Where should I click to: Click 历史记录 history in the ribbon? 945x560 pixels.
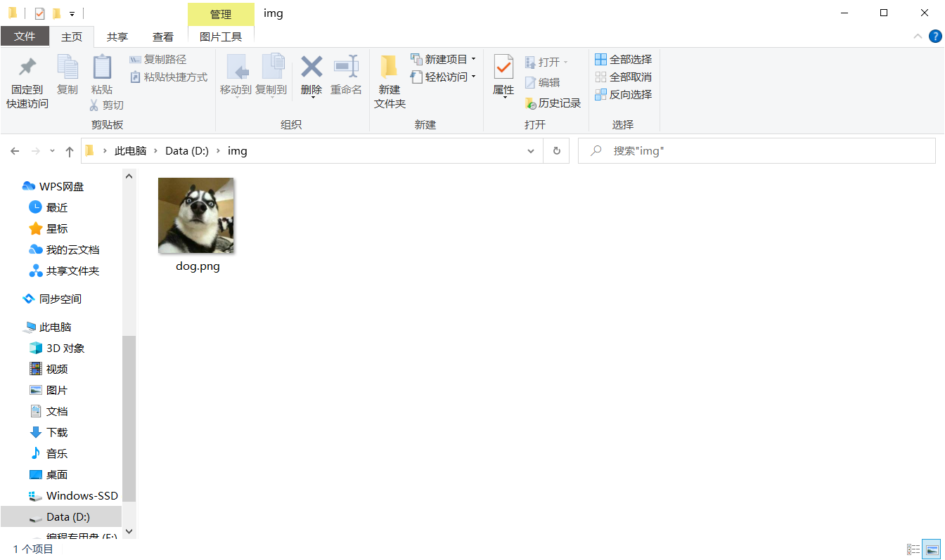[x=553, y=103]
